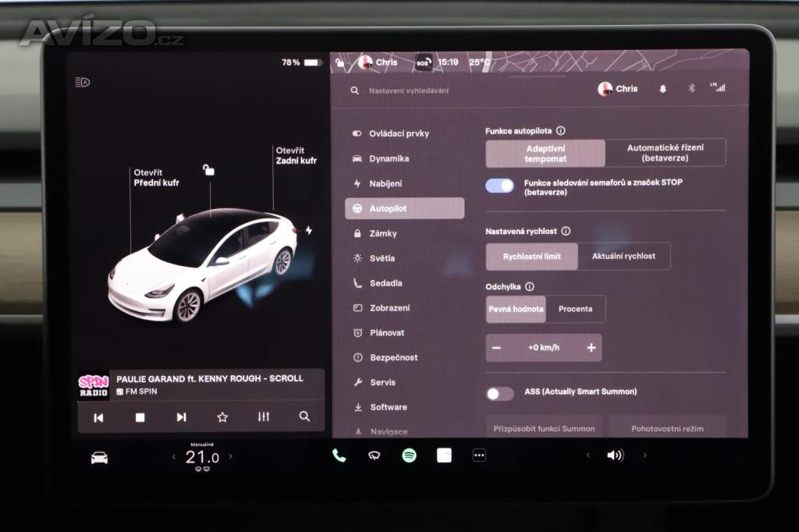
Task: Select the Procenta offset option
Action: coord(575,309)
